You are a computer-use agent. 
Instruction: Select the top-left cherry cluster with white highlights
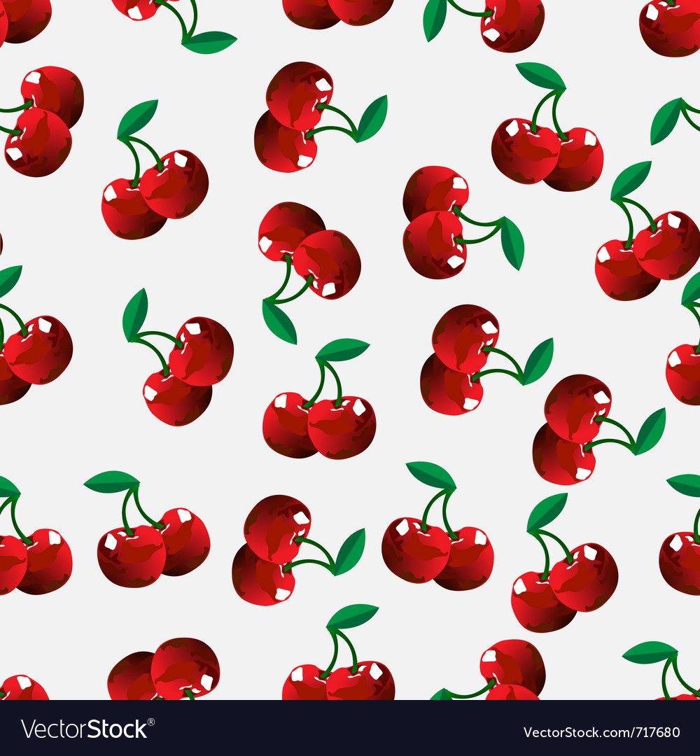point(42,119)
